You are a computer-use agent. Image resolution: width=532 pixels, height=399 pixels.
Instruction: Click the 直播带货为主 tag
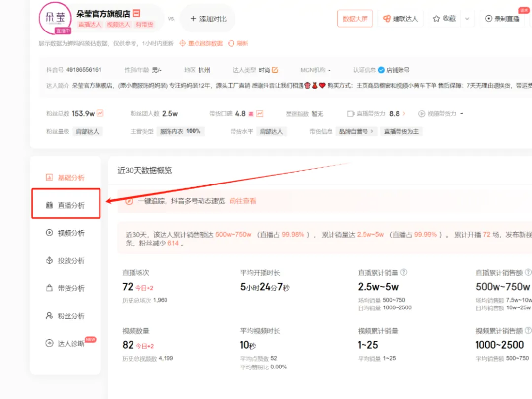pos(401,131)
